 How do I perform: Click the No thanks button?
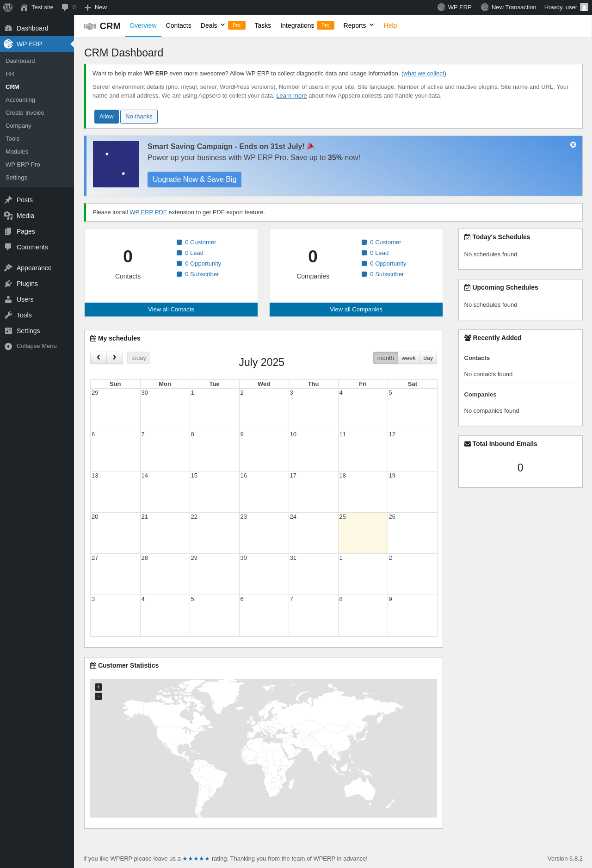pyautogui.click(x=139, y=117)
